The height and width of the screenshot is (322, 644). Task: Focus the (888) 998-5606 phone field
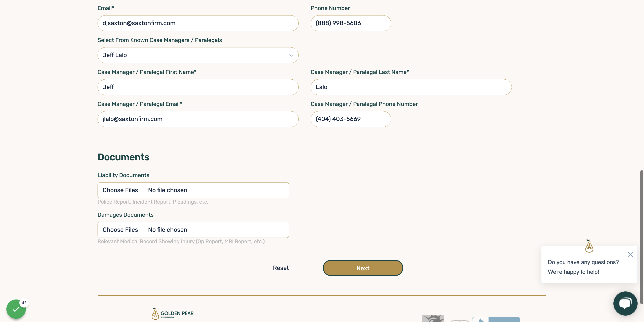pos(351,23)
